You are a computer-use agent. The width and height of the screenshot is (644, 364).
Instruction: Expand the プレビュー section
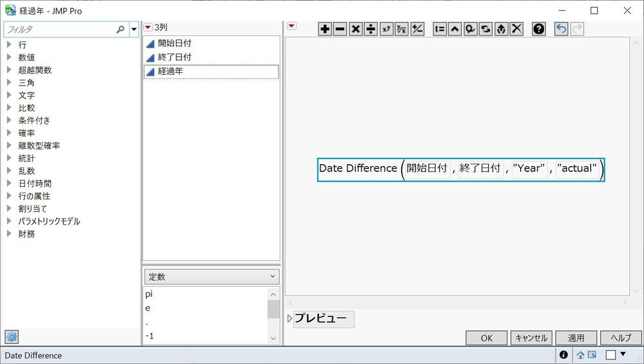289,318
